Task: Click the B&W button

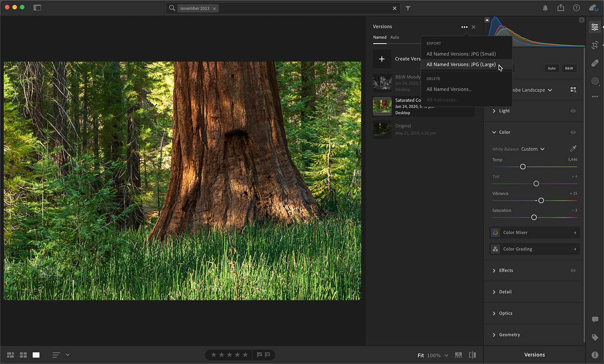Action: point(569,68)
